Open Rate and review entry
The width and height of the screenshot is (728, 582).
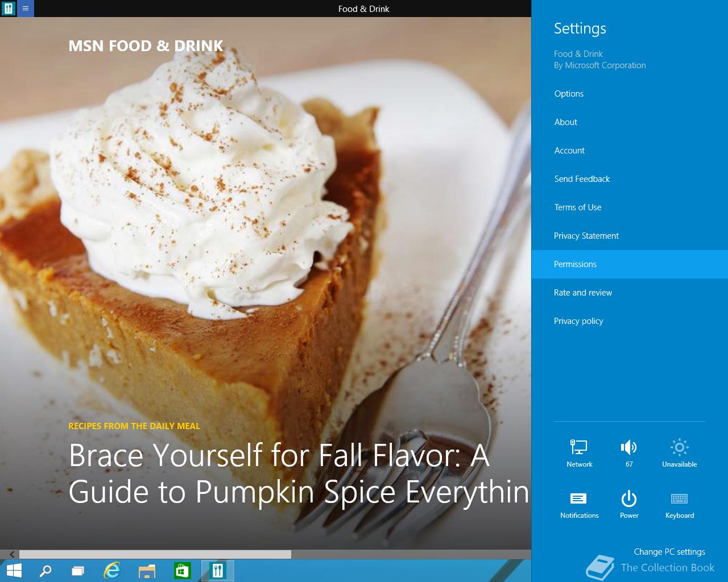coord(630,293)
